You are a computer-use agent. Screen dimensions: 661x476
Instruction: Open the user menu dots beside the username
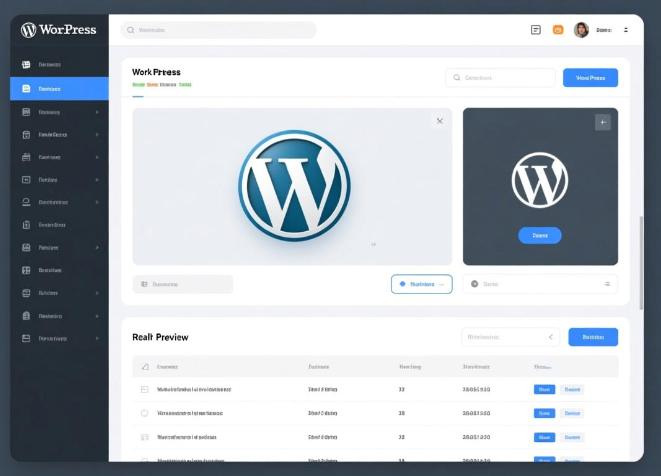(626, 30)
